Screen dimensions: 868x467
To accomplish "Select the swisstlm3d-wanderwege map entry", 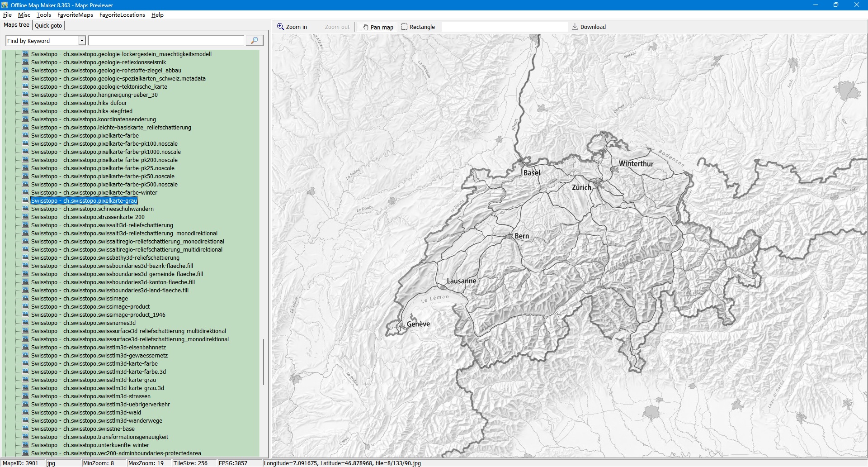I will (x=96, y=421).
